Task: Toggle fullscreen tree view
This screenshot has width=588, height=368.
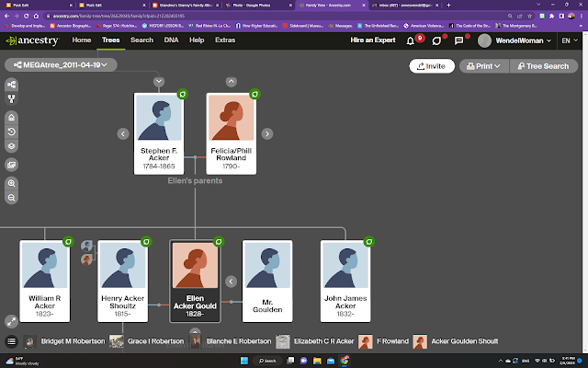Action: (11, 321)
